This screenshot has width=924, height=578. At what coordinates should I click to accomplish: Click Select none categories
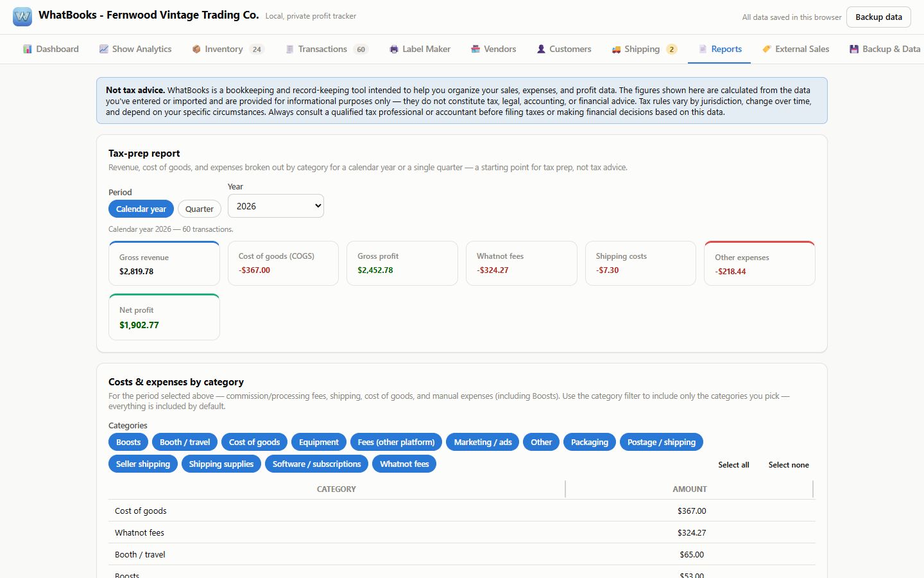tap(789, 465)
